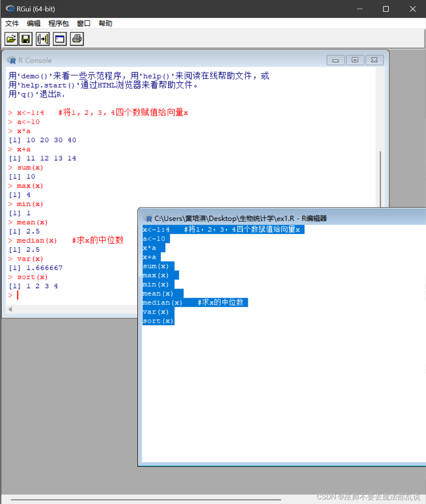Minimize the R Console child window
Viewport: 426px width, 504px height.
tap(336, 60)
